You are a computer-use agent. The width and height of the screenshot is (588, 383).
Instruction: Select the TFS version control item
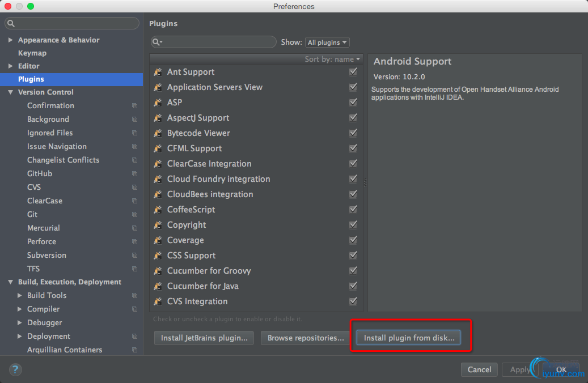(33, 269)
